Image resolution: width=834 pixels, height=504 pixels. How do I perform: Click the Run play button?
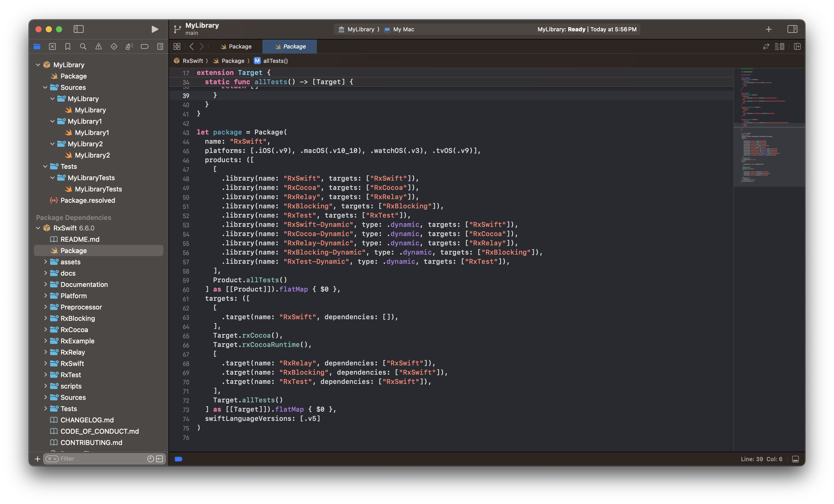coord(155,30)
